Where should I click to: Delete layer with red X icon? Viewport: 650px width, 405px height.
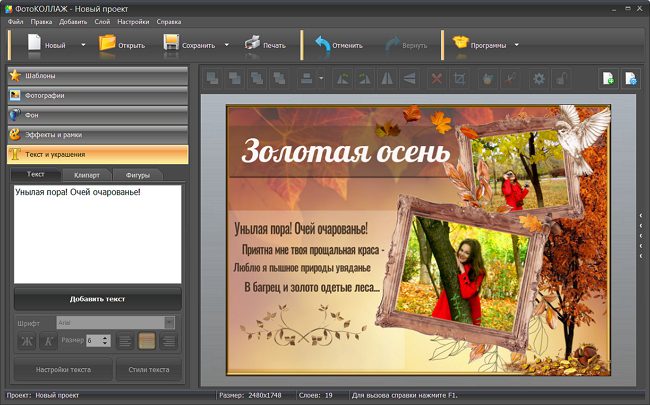437,78
